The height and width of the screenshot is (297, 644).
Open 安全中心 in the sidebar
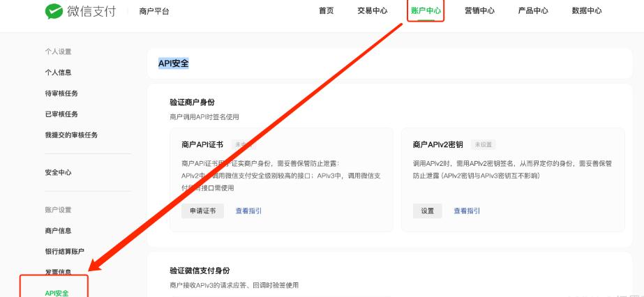(x=58, y=173)
